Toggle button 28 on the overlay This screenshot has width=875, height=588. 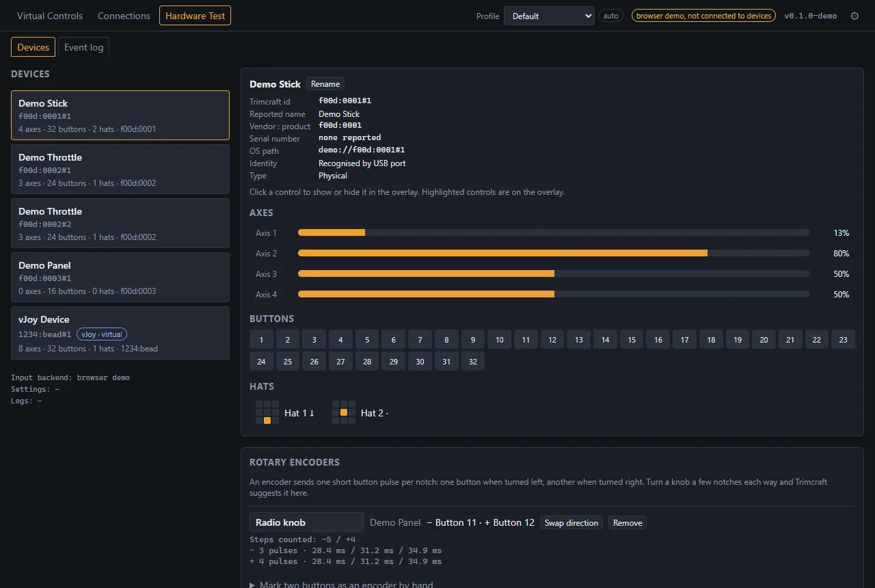click(x=367, y=362)
